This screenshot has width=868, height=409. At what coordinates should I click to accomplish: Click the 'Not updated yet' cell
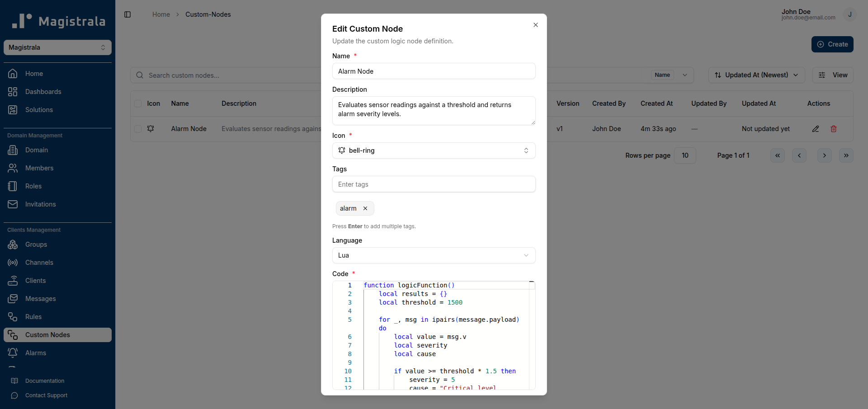(x=766, y=129)
